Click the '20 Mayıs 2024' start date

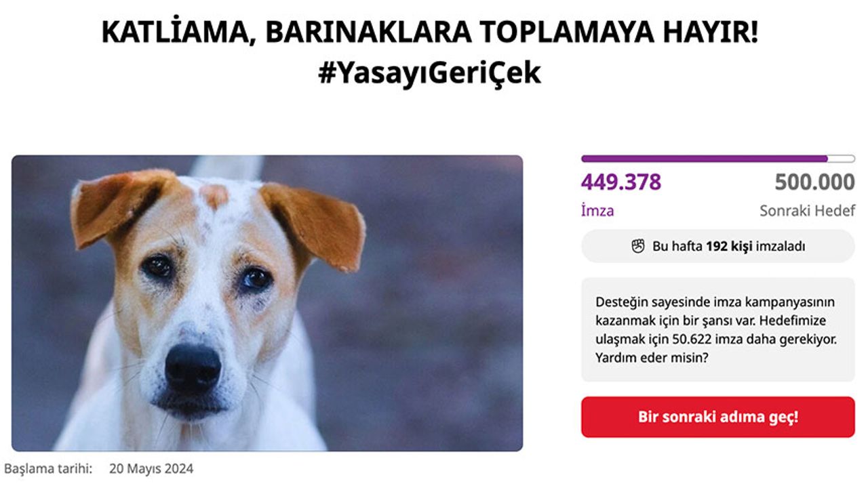(151, 468)
